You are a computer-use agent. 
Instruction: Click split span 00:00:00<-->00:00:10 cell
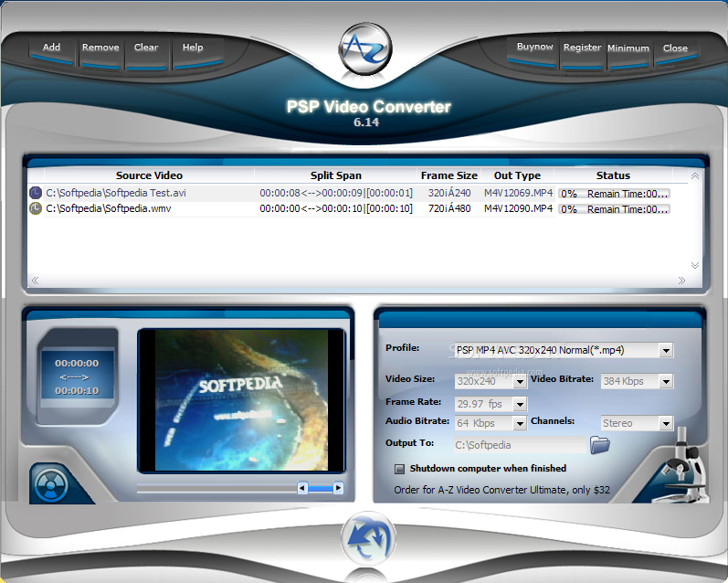coord(335,208)
